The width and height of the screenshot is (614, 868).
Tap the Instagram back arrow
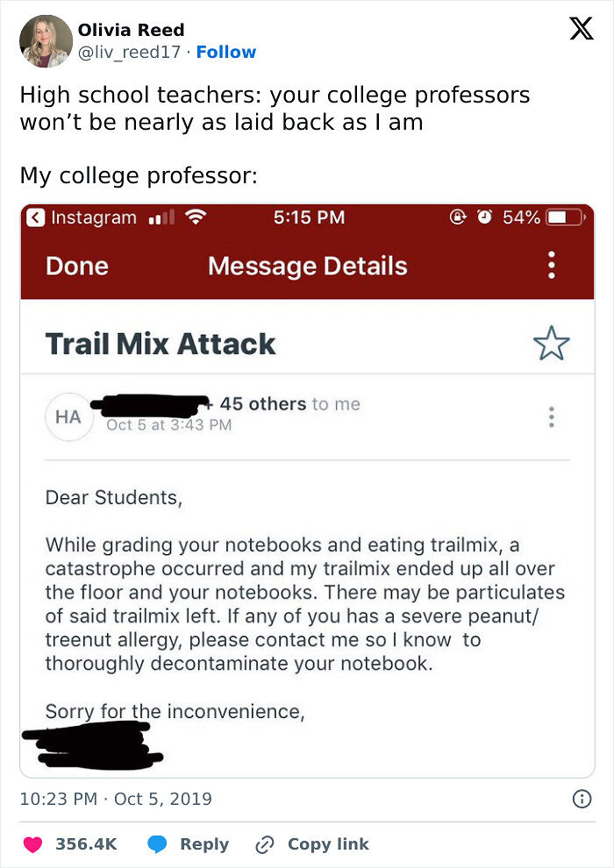coord(36,217)
